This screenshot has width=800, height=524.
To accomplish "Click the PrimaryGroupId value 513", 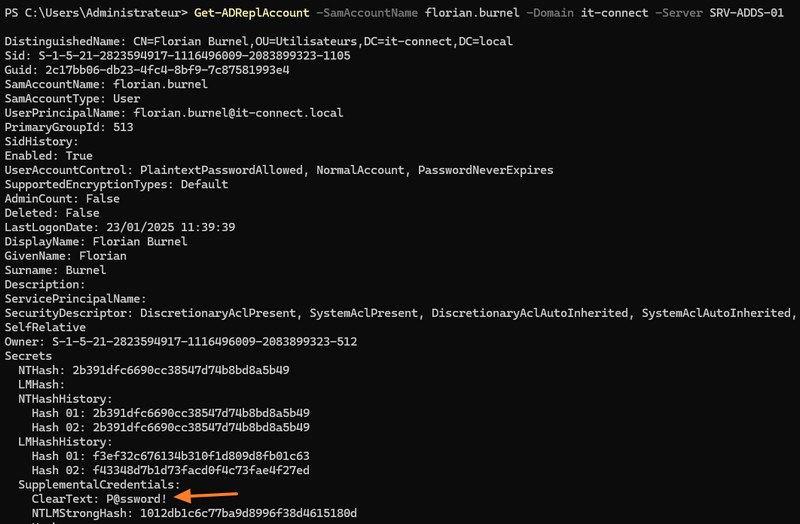I will [x=123, y=127].
